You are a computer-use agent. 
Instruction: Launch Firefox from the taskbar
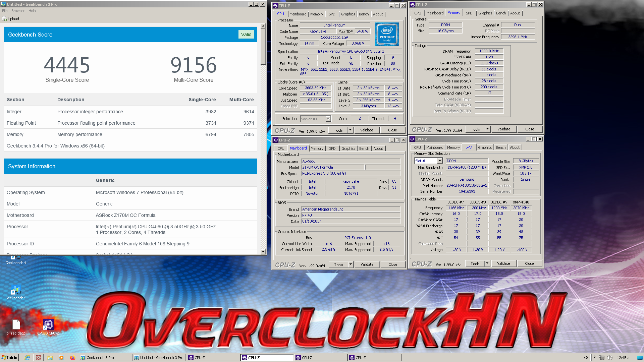pyautogui.click(x=72, y=358)
